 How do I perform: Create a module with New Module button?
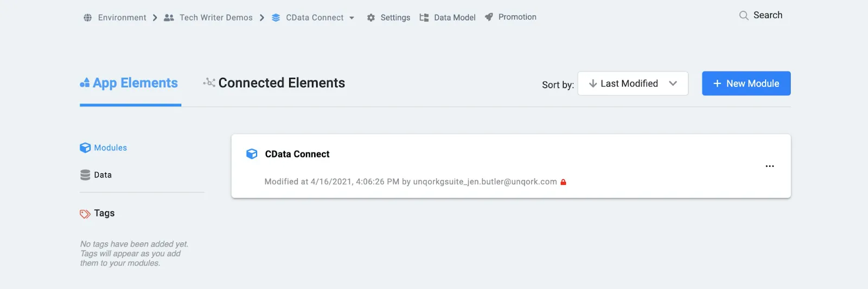coord(746,84)
